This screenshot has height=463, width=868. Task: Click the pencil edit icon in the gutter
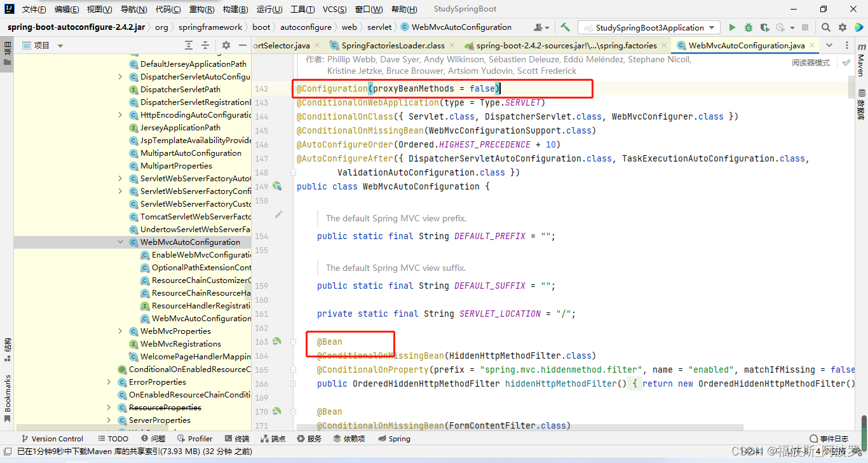[278, 214]
